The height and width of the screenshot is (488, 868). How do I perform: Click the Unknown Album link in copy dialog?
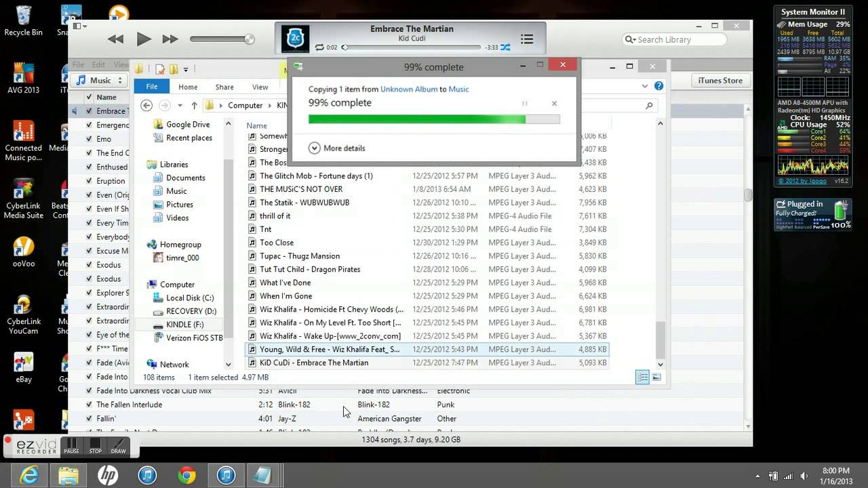pos(409,89)
